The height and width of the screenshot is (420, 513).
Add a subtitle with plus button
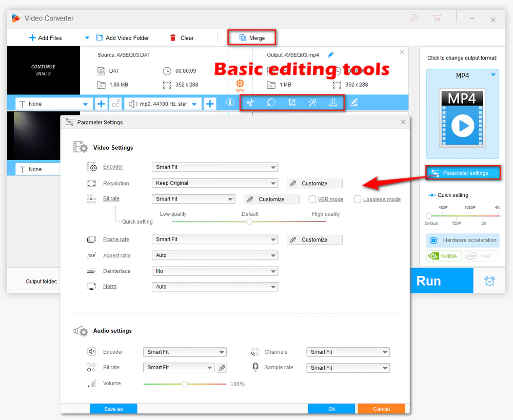click(101, 104)
